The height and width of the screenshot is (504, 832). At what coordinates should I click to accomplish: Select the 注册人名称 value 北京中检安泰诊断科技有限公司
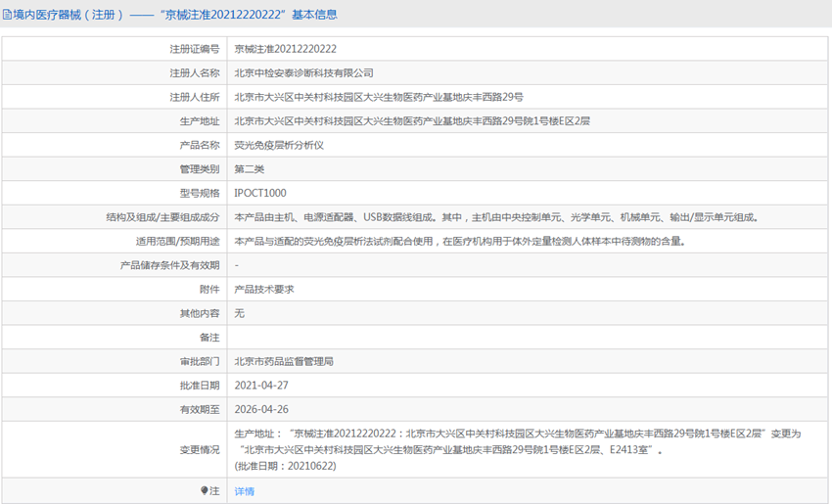click(303, 73)
